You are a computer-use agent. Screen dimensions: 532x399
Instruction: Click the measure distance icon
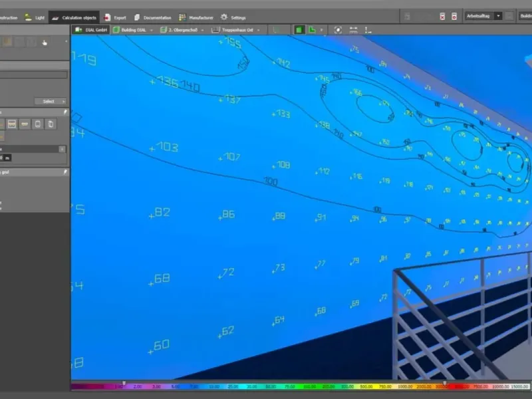(x=353, y=30)
